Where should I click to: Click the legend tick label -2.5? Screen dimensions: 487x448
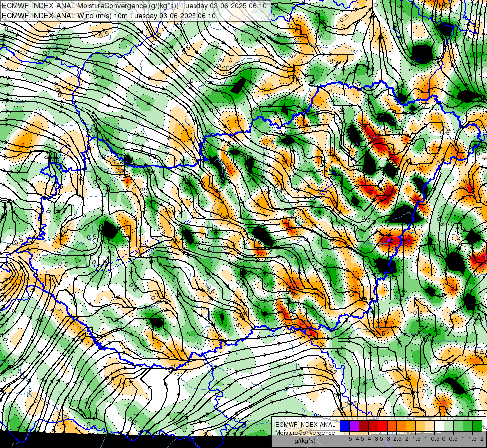point(397,439)
